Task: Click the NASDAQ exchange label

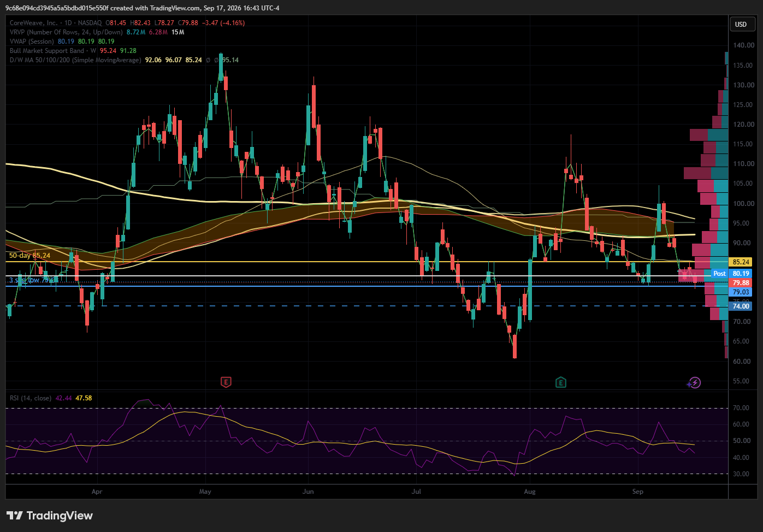Action: pos(90,23)
